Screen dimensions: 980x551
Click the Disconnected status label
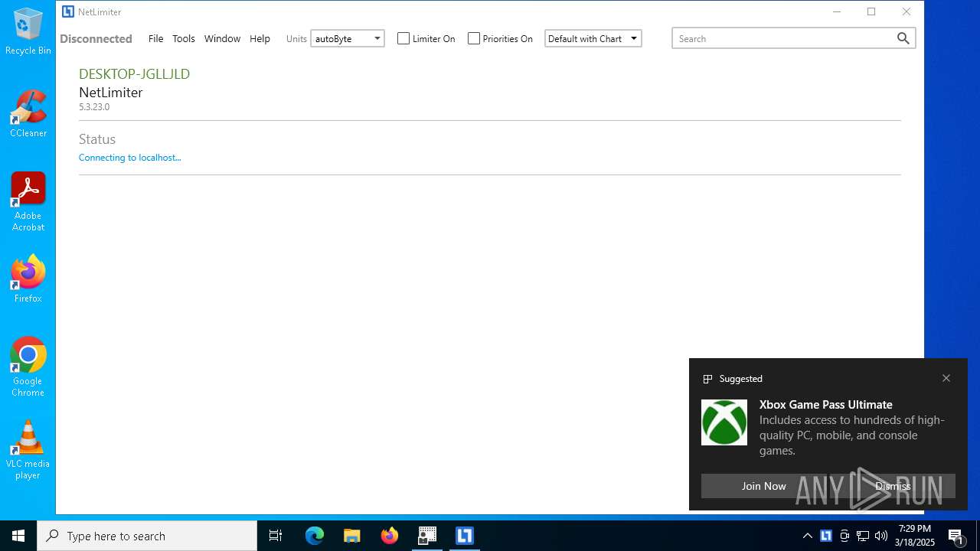(96, 38)
